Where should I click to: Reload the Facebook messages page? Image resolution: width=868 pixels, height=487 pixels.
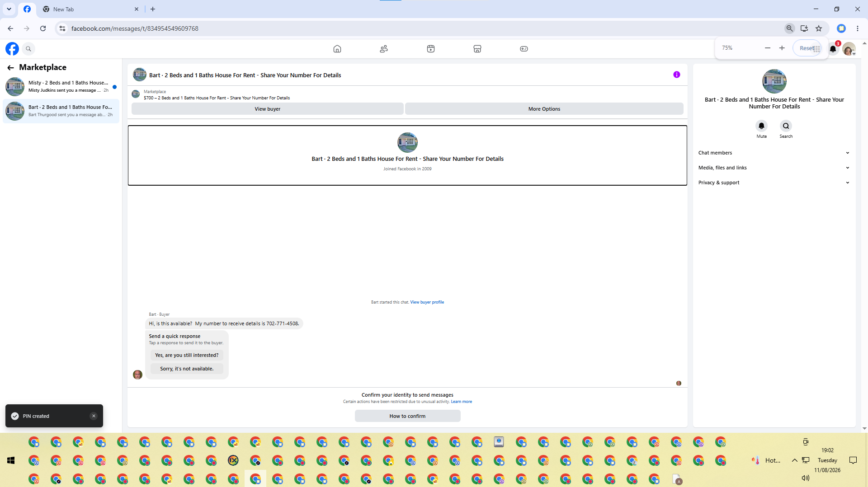[43, 28]
